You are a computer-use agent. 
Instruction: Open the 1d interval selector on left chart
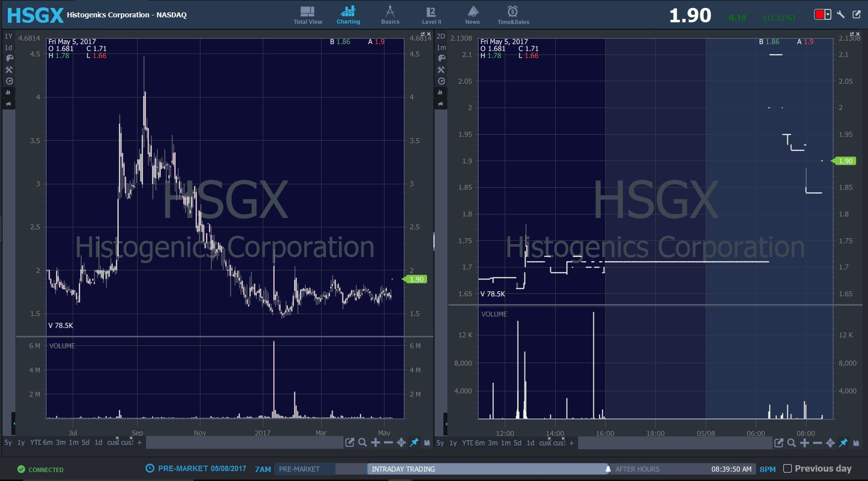[x=8, y=48]
